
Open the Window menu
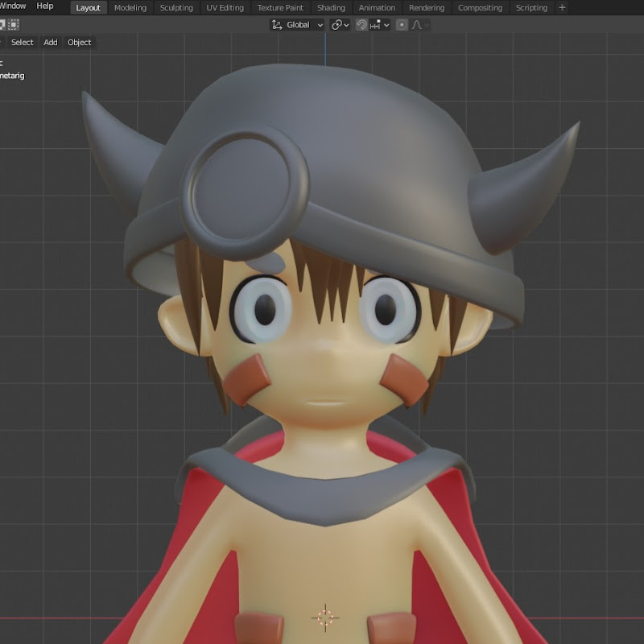[13, 6]
